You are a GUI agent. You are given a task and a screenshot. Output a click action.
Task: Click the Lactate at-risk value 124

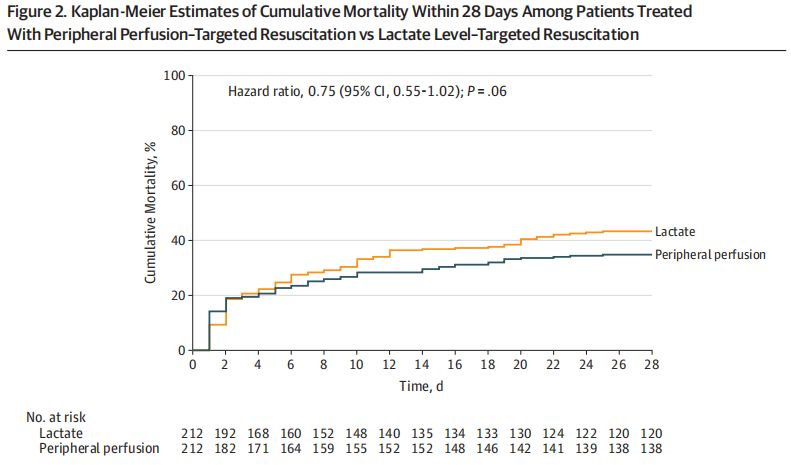pyautogui.click(x=554, y=433)
